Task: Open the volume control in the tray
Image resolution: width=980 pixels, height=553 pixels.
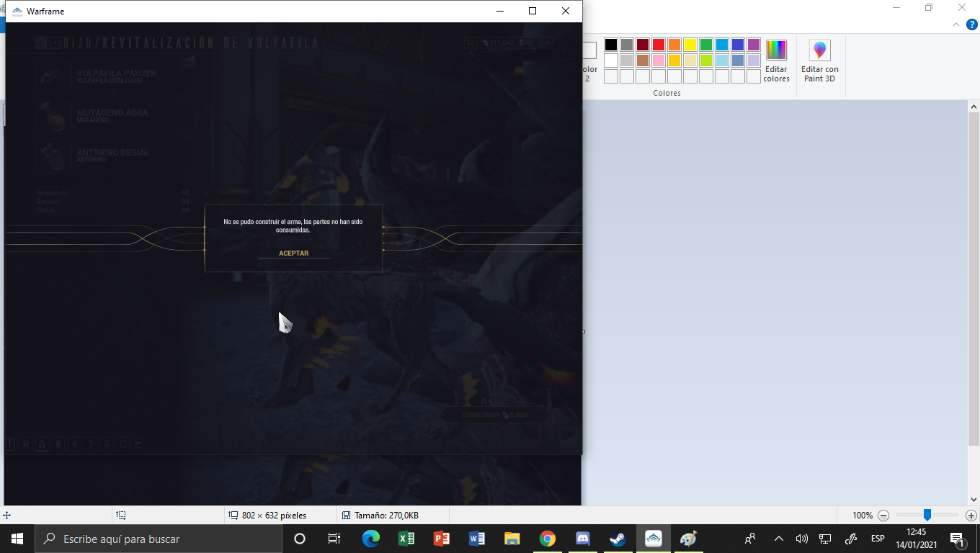Action: pos(801,539)
